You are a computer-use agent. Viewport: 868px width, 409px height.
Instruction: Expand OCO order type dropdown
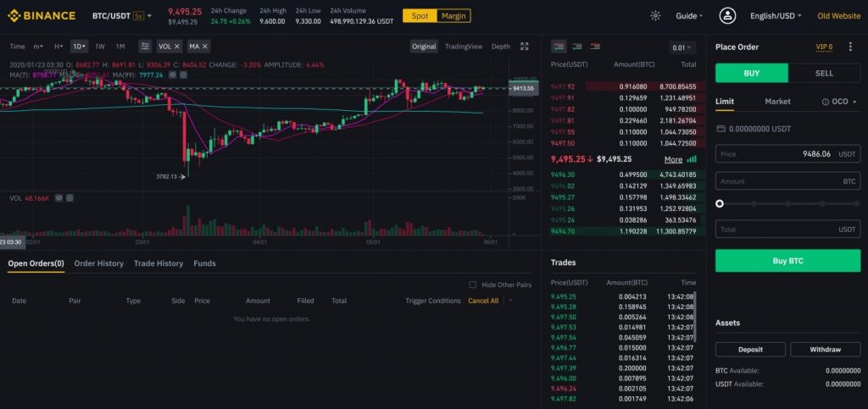pyautogui.click(x=854, y=102)
